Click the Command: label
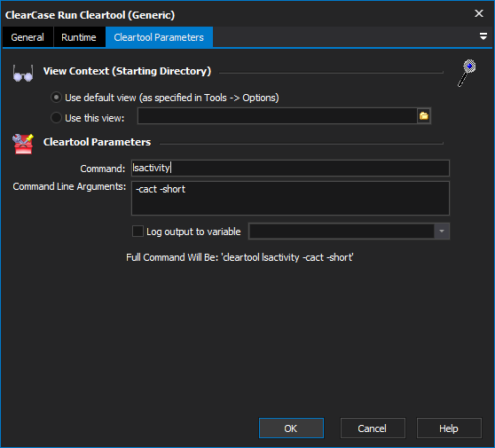Screen dimensions: 495x448 [103, 169]
